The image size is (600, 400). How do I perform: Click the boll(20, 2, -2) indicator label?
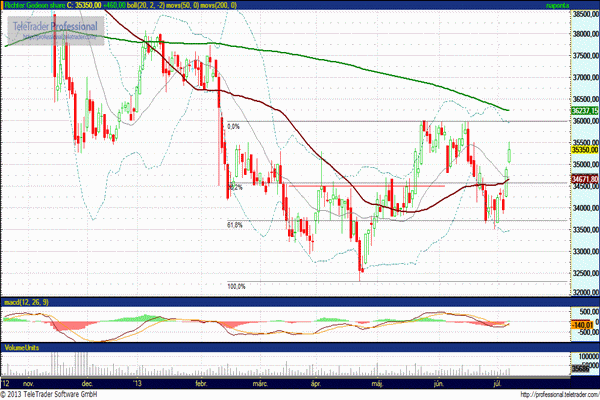pos(147,6)
